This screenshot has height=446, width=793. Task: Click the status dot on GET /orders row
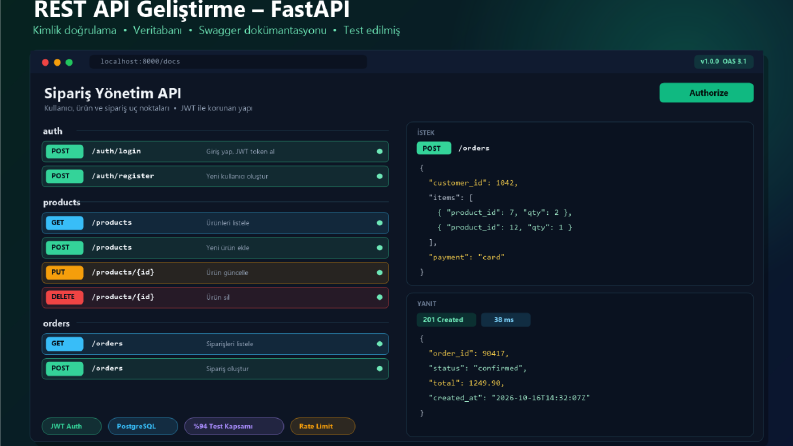coord(379,343)
